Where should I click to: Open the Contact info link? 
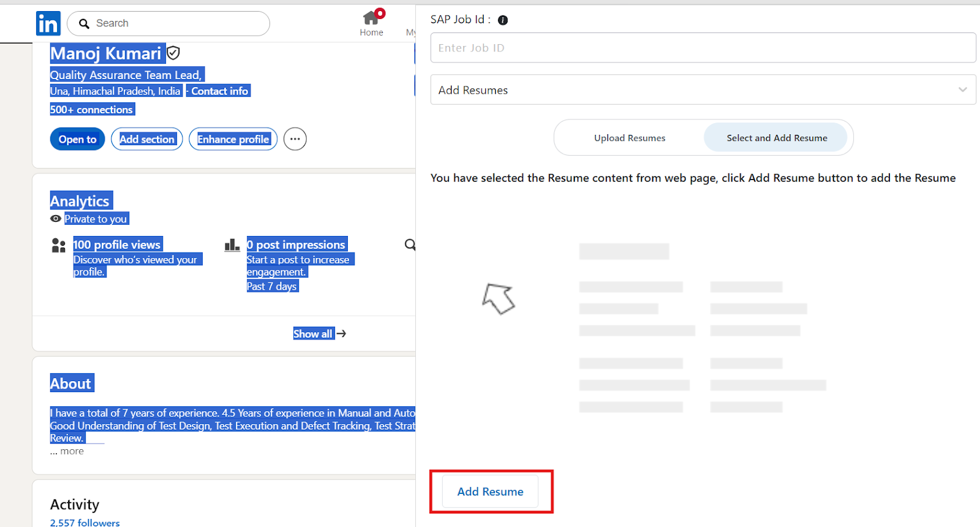coord(219,91)
